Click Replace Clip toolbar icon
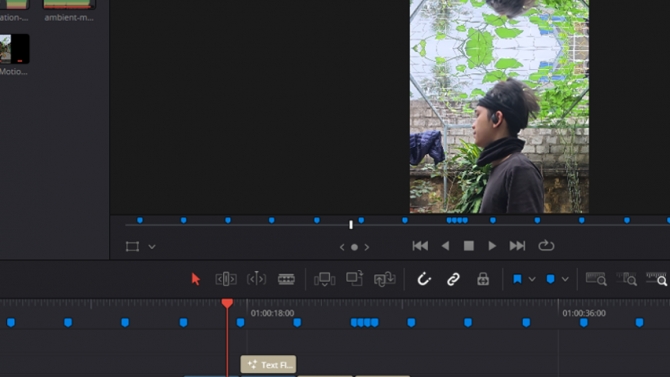The image size is (670, 377). click(x=384, y=279)
